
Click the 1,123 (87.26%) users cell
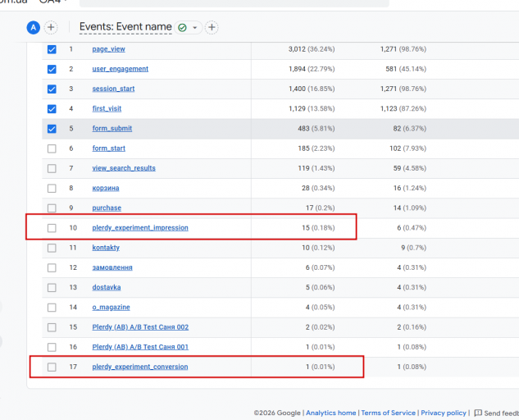point(403,108)
